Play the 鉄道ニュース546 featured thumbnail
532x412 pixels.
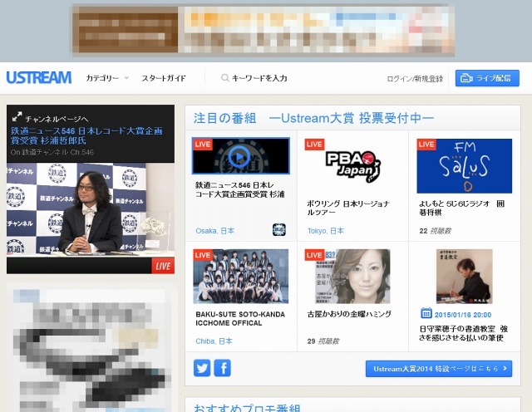point(240,156)
